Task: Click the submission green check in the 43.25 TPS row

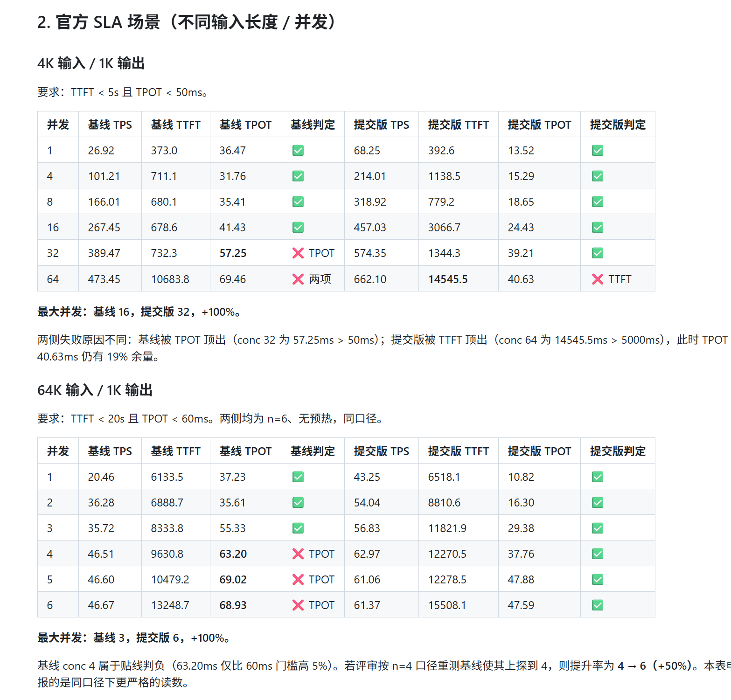Action: pos(598,477)
